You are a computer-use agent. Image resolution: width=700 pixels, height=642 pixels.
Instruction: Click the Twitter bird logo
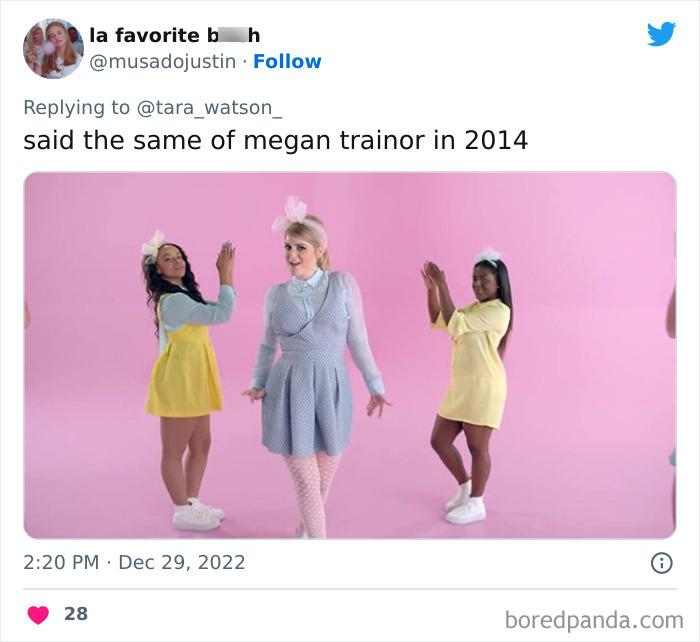click(x=661, y=34)
